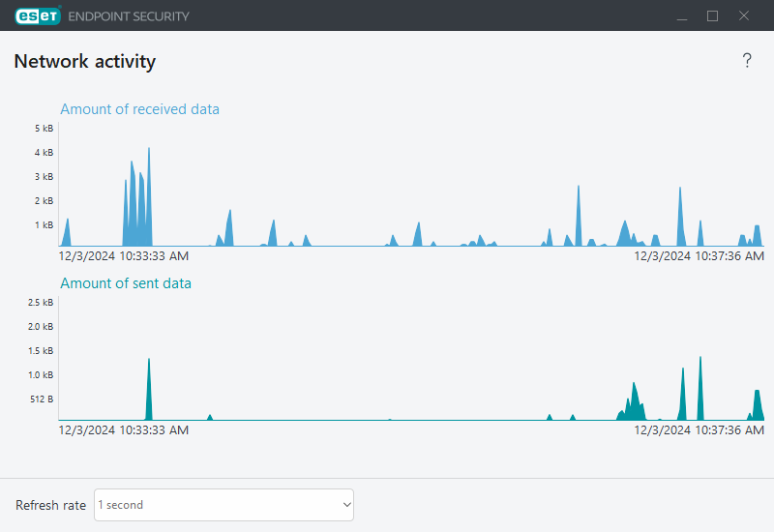The image size is (774, 532).
Task: Maximize the ESET Endpoint Security window
Action: point(712,16)
